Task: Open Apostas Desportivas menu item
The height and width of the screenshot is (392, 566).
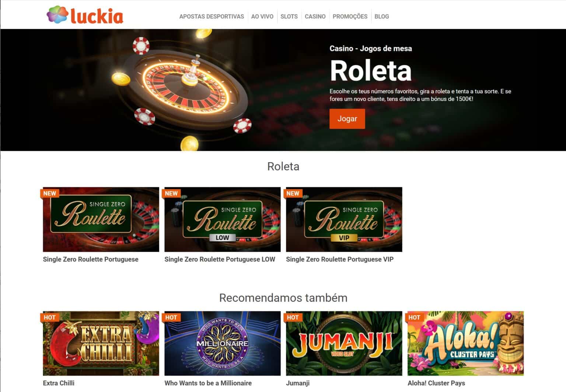Action: (x=212, y=17)
